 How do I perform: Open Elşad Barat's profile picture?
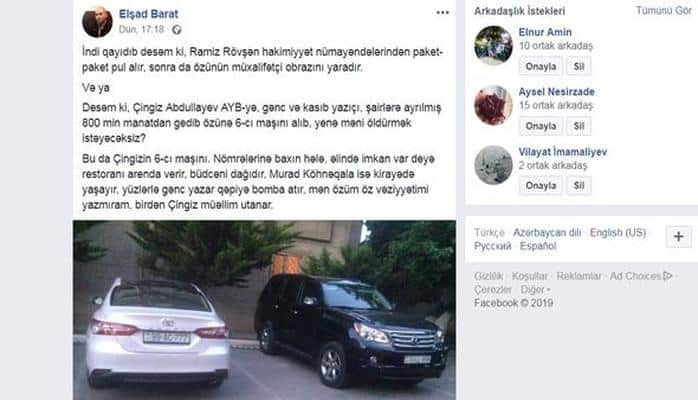97,22
